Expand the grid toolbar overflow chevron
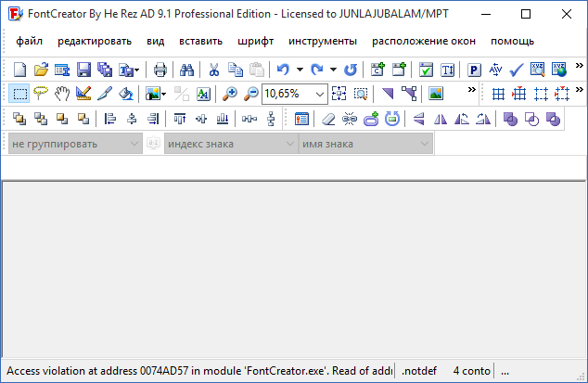The height and width of the screenshot is (383, 588). coord(580,89)
